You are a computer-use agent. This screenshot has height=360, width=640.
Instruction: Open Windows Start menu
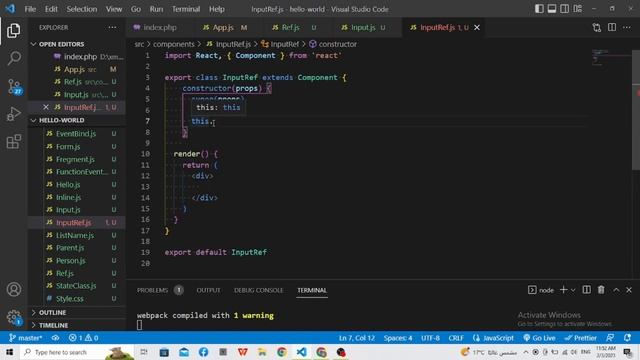pyautogui.click(x=9, y=352)
